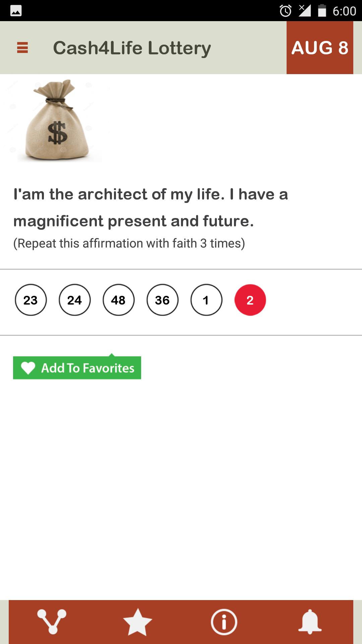Viewport: 362px width, 644px height.
Task: Tap the repeat affirmation instruction line
Action: (x=129, y=244)
